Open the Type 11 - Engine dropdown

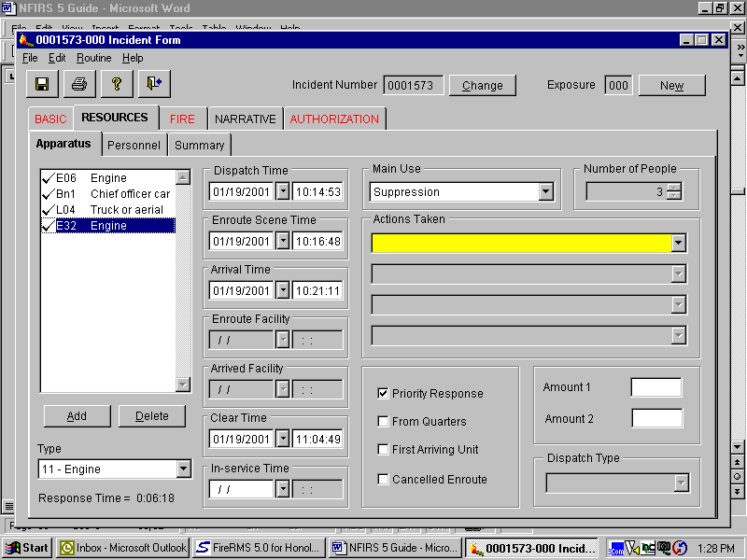(183, 469)
